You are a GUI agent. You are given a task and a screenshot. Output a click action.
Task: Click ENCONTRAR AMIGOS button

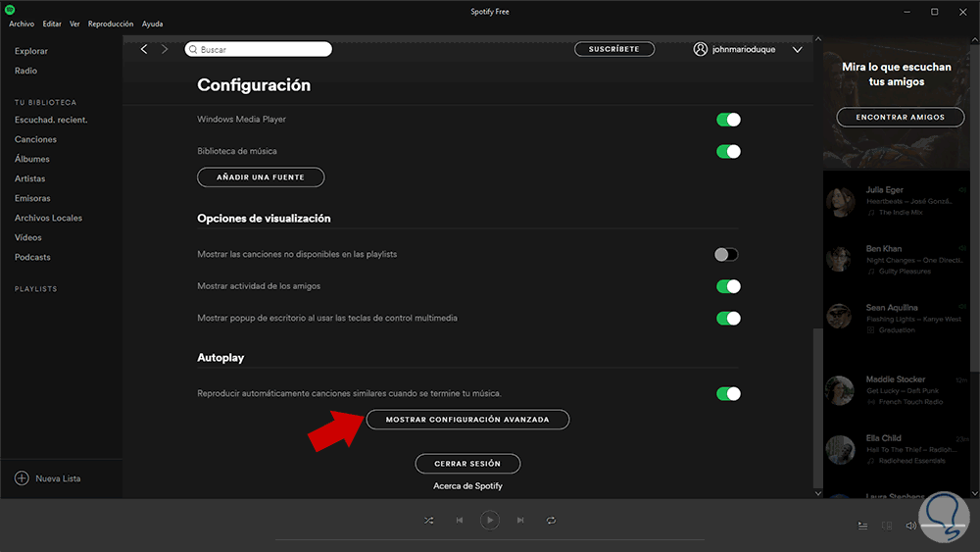pyautogui.click(x=900, y=117)
